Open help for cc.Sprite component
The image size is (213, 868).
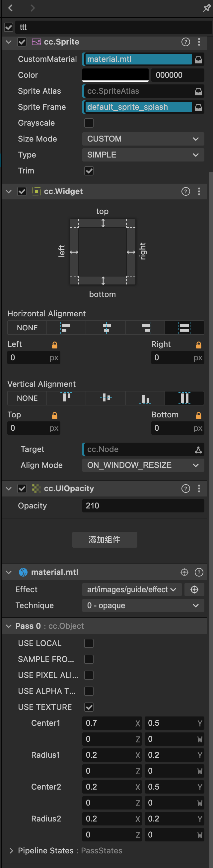[185, 42]
